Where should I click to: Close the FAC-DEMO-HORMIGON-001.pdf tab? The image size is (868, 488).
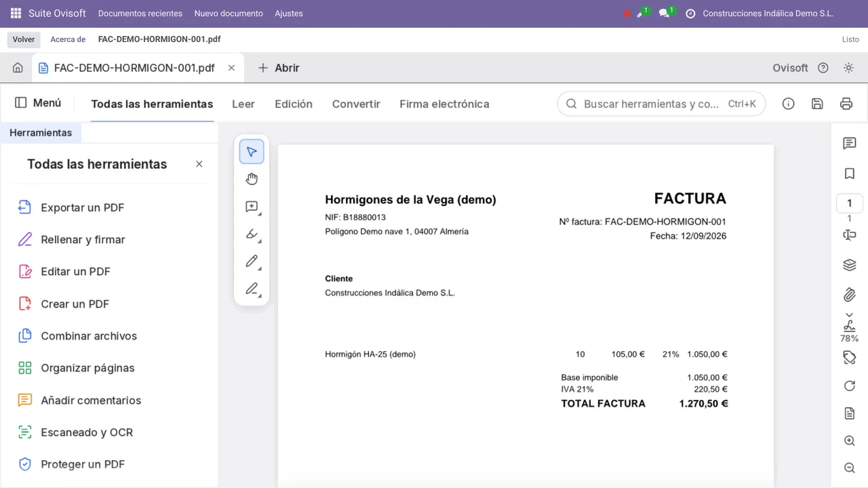231,68
